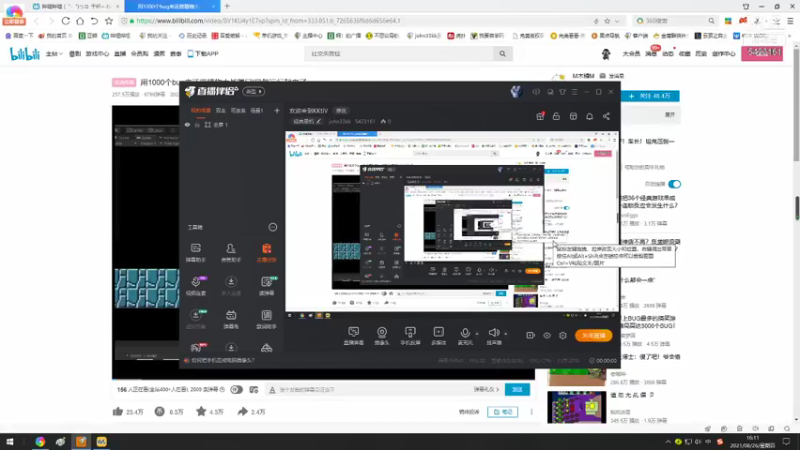Like the video with thumbs-up icon

(118, 411)
